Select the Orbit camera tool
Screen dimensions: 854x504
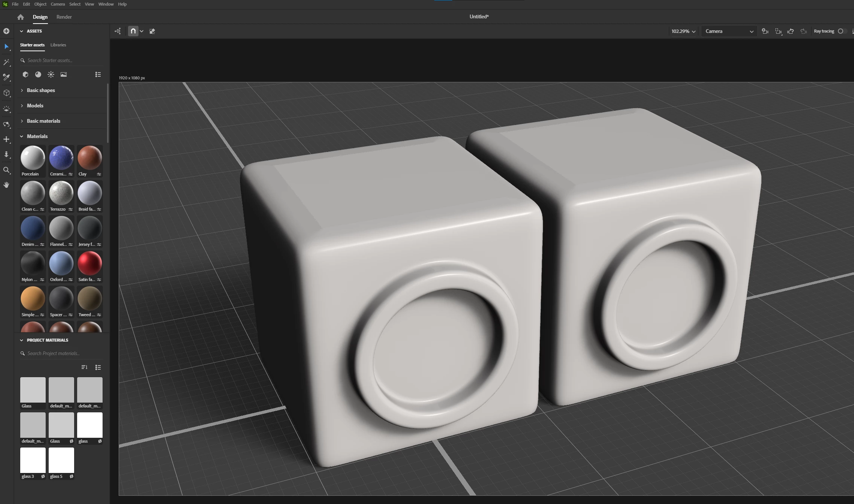(6, 124)
